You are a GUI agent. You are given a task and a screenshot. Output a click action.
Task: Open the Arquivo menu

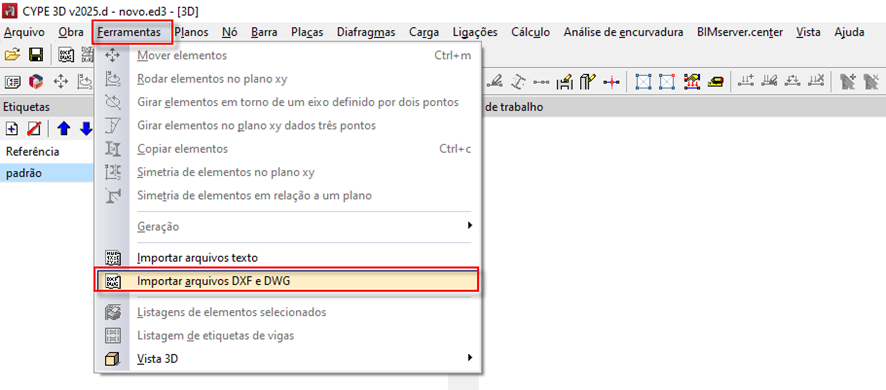pos(24,32)
